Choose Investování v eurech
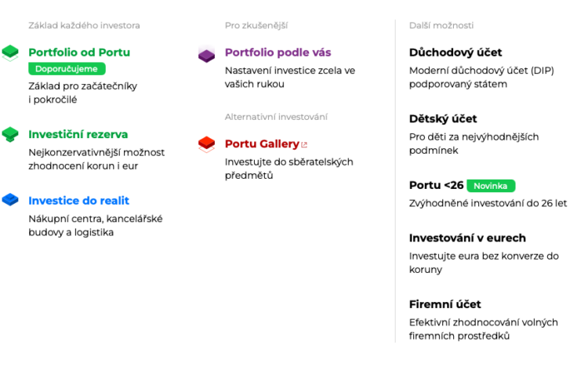The image size is (588, 367). tap(467, 238)
